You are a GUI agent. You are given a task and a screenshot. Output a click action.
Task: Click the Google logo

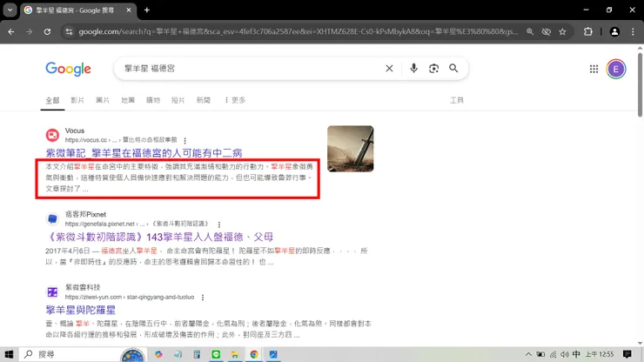point(68,69)
